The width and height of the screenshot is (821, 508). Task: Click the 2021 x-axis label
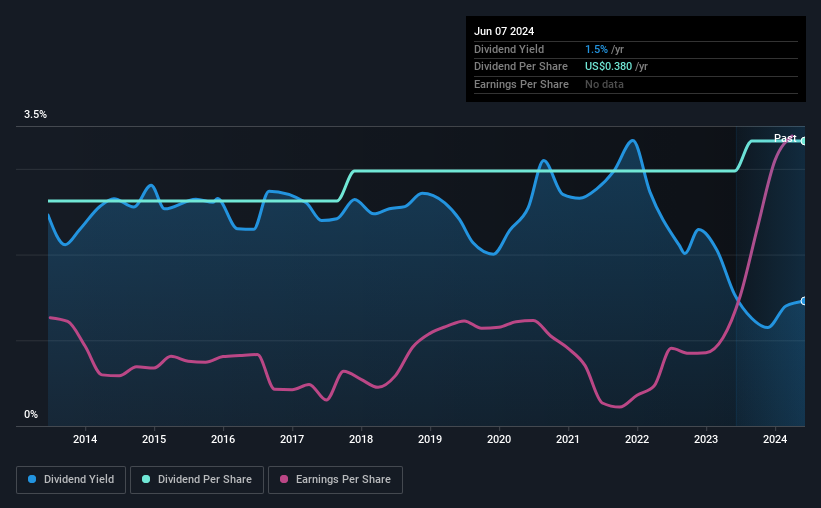tap(568, 439)
